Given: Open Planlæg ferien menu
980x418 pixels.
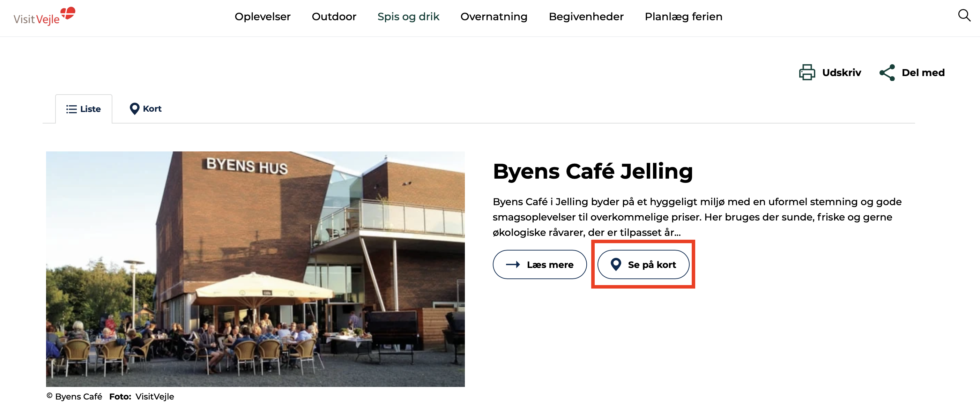Looking at the screenshot, I should 683,17.
